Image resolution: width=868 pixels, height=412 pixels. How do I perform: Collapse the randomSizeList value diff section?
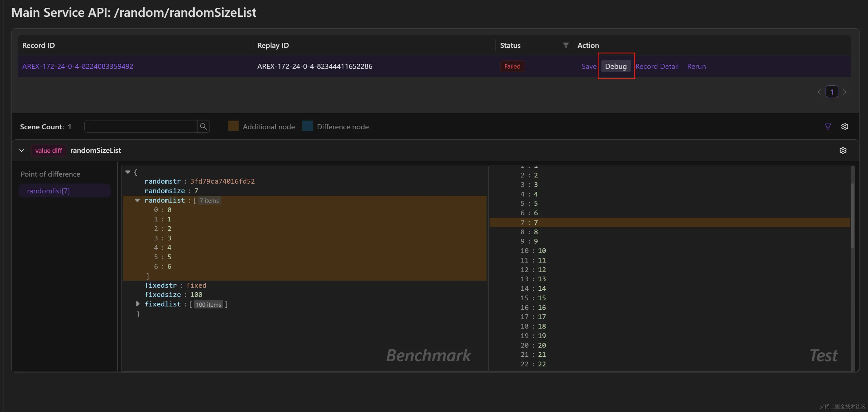(22, 150)
